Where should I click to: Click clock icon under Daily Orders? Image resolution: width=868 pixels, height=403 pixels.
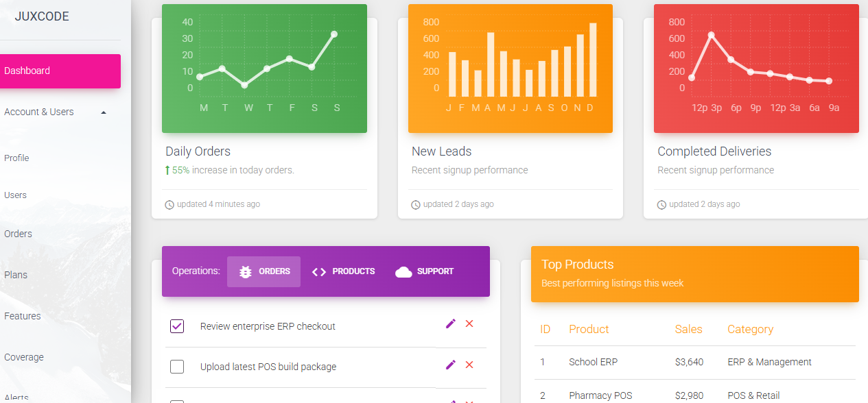pyautogui.click(x=169, y=204)
